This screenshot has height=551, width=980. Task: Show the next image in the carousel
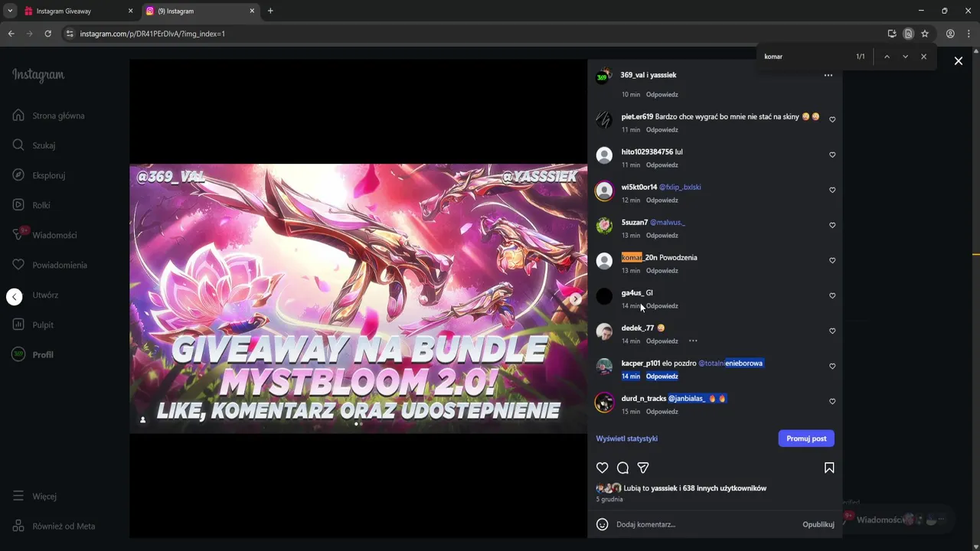(x=576, y=299)
